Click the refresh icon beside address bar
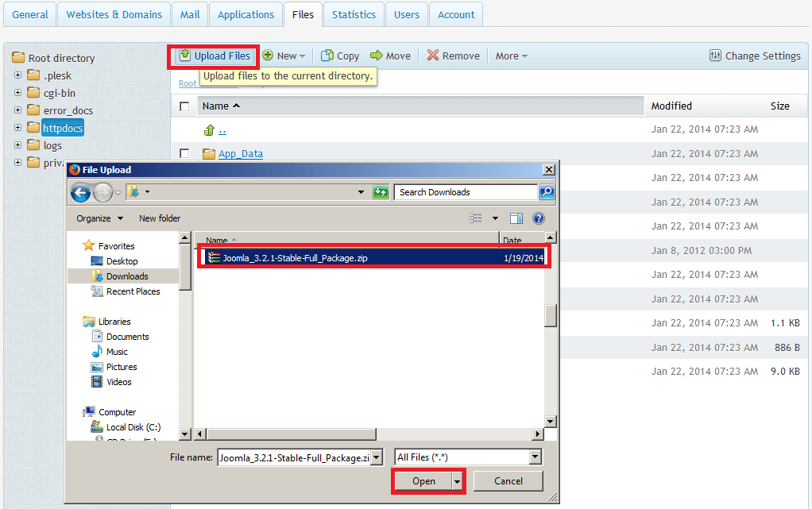This screenshot has height=509, width=812. pos(381,192)
